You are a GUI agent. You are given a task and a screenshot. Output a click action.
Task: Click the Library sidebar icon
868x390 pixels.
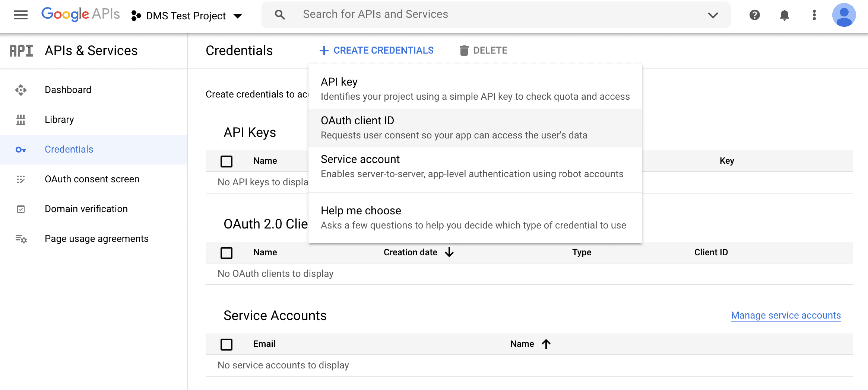coord(21,119)
